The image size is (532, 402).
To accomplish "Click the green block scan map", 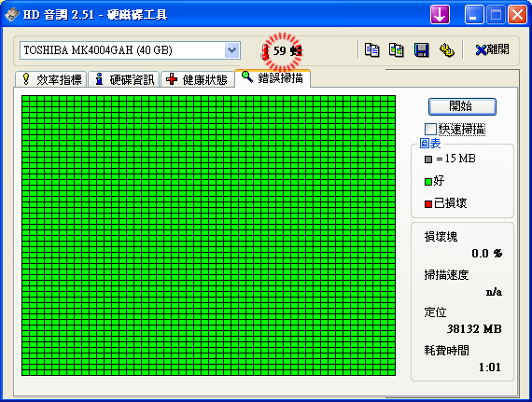I will click(x=209, y=236).
